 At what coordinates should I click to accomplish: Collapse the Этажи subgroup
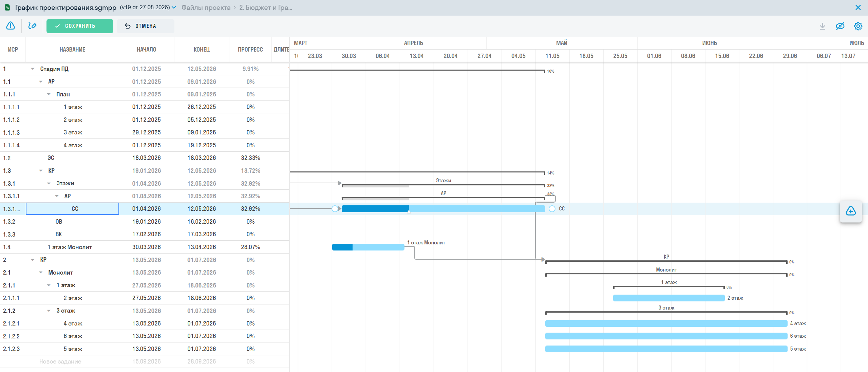click(x=49, y=183)
